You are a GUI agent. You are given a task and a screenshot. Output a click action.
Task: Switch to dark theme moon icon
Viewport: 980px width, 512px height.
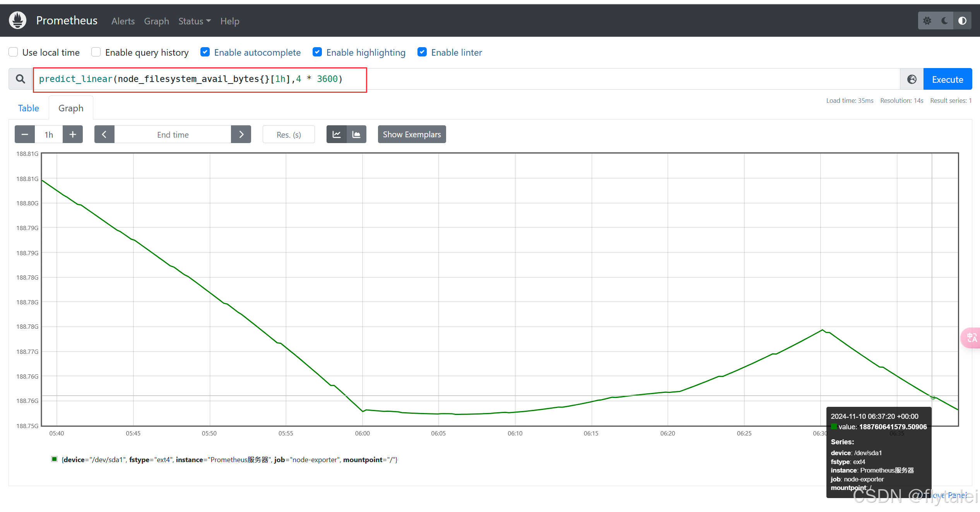coord(944,21)
